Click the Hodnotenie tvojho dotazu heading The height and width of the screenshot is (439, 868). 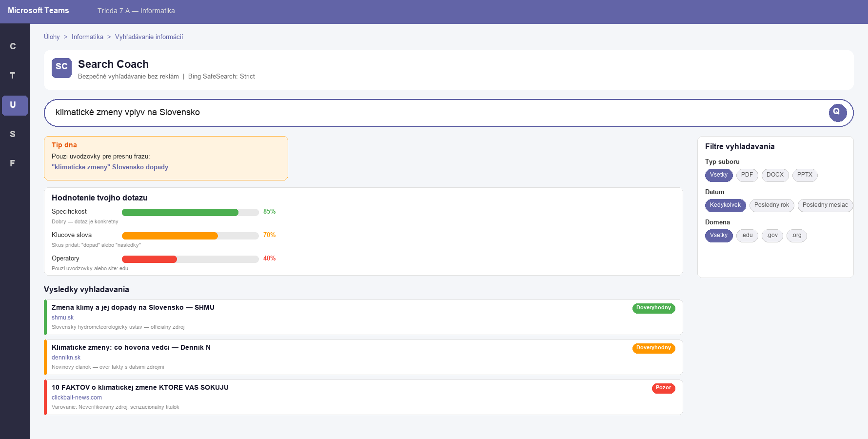99,198
